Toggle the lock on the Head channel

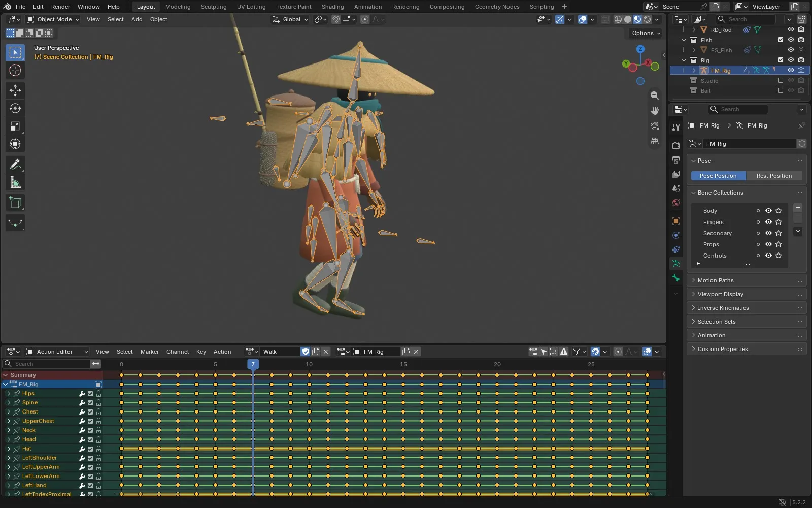pos(98,440)
